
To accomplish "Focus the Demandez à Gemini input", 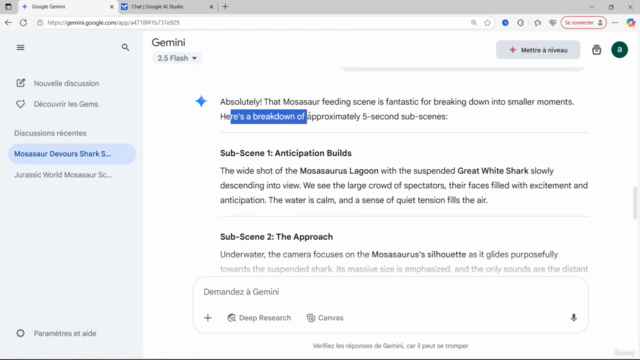I will (x=390, y=292).
